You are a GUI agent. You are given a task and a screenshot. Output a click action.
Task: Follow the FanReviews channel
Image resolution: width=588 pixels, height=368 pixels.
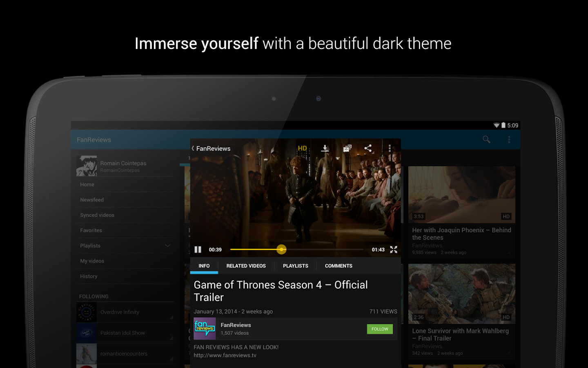click(x=380, y=329)
